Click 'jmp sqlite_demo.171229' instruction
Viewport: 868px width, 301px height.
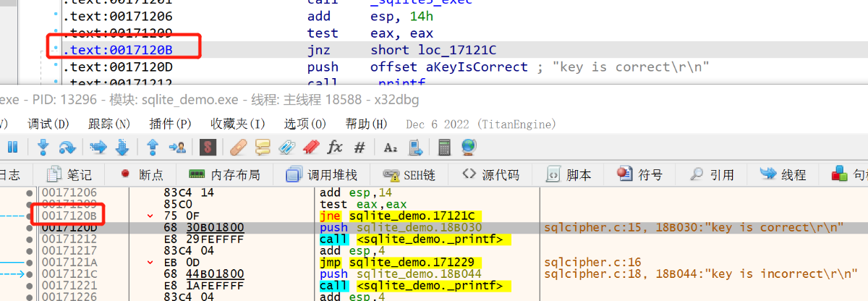[397, 262]
